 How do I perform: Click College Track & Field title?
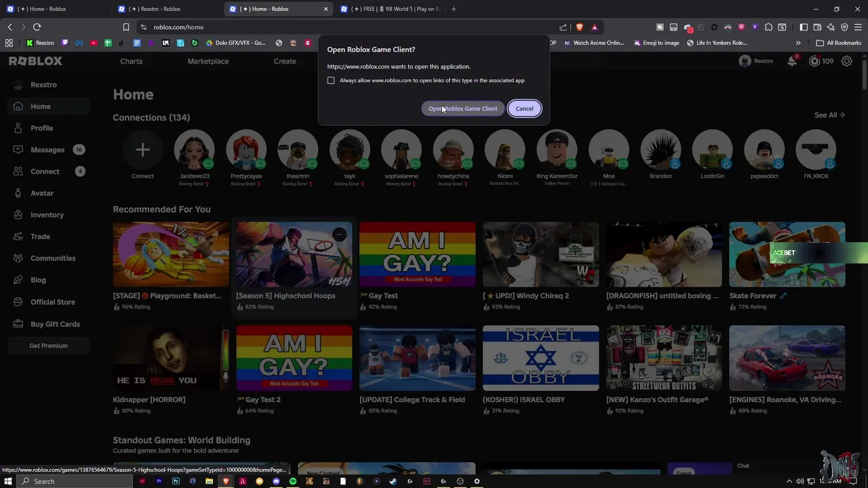(412, 400)
